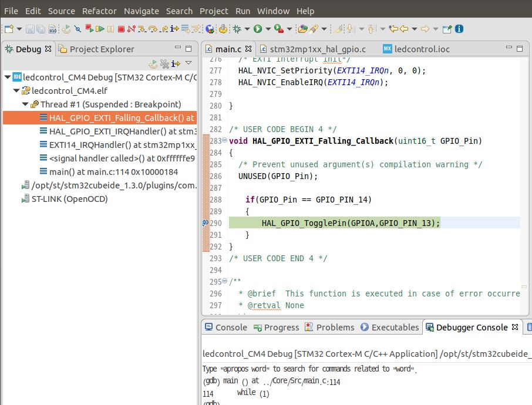Go to Last Edit Location icon
532x405 pixels.
click(393, 29)
